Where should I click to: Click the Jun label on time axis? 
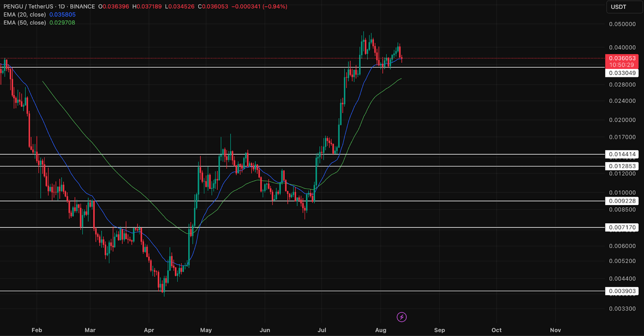[265, 330]
